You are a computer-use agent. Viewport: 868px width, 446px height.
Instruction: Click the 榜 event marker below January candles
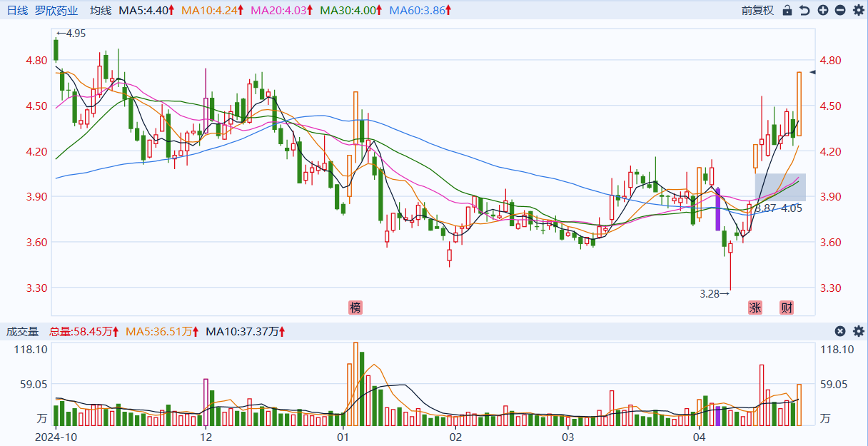coord(355,308)
